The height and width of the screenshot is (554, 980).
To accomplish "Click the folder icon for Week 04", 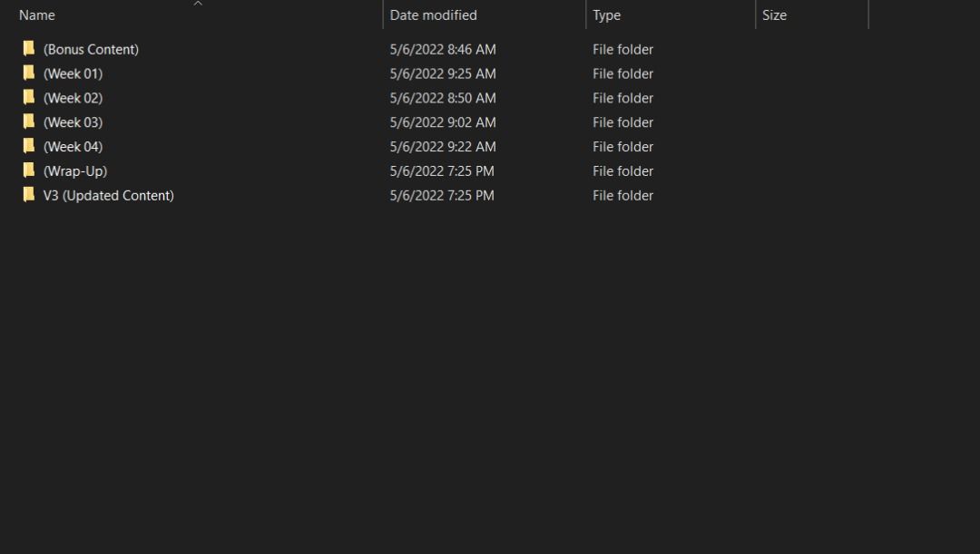I will click(29, 146).
